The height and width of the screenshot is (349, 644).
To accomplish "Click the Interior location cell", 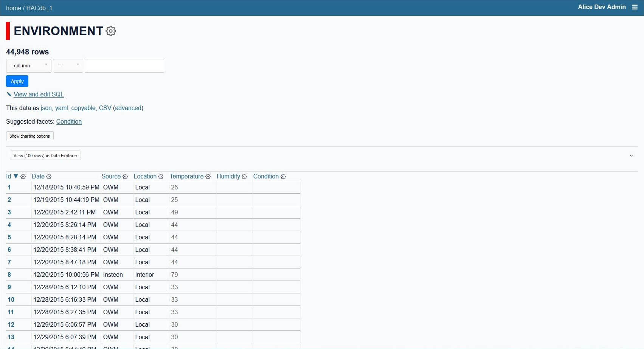I will tap(145, 275).
